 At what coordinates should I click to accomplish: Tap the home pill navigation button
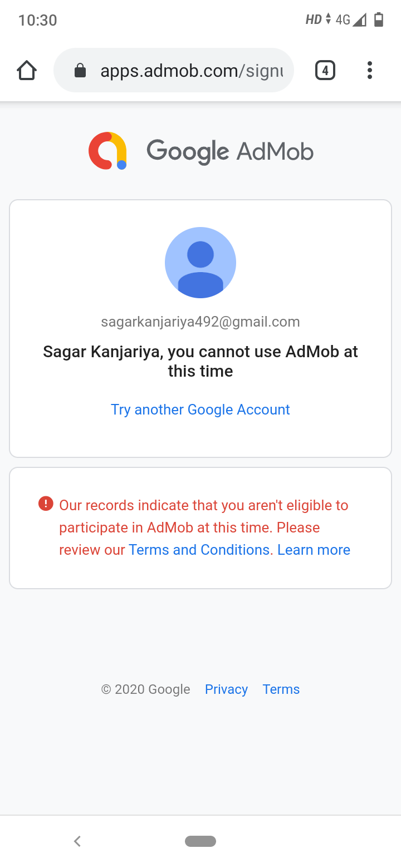click(200, 841)
